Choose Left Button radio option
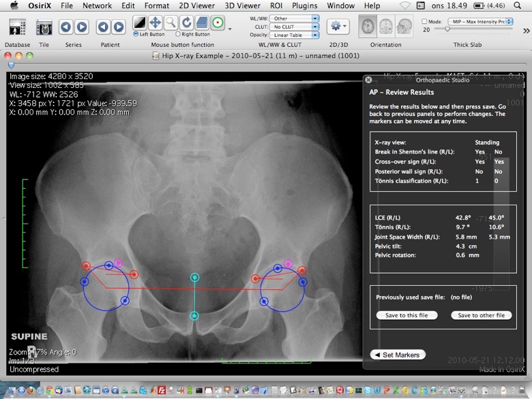Viewport: 532px width, 399px height. (x=136, y=34)
